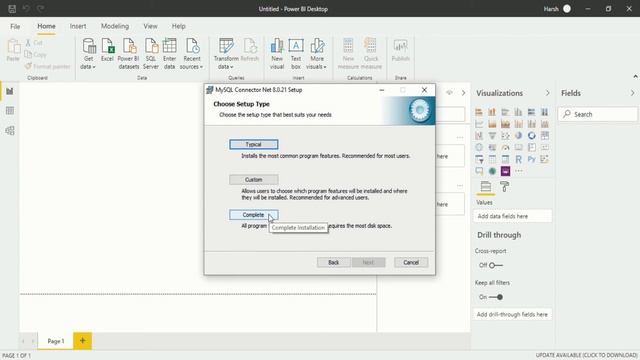
Task: Toggle the Keep all filters switch
Action: pyautogui.click(x=496, y=297)
